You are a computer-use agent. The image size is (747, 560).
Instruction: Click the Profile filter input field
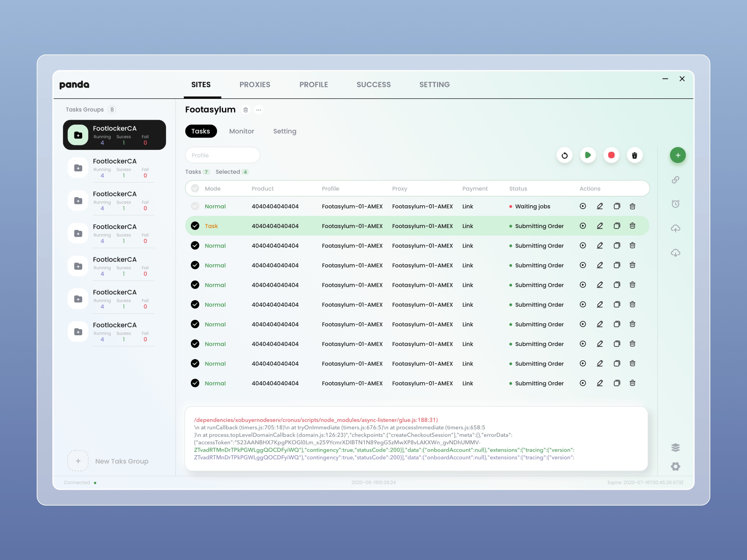pos(223,155)
